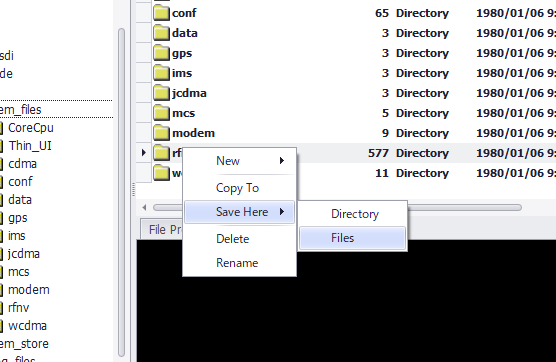Viewport: 556px width, 362px height.
Task: Select ims in the folder tree
Action: point(17,236)
